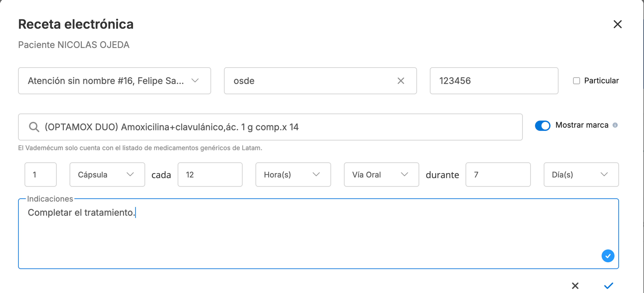Click the osde insurance input field
Screen dimensions: 644x293
pyautogui.click(x=320, y=81)
